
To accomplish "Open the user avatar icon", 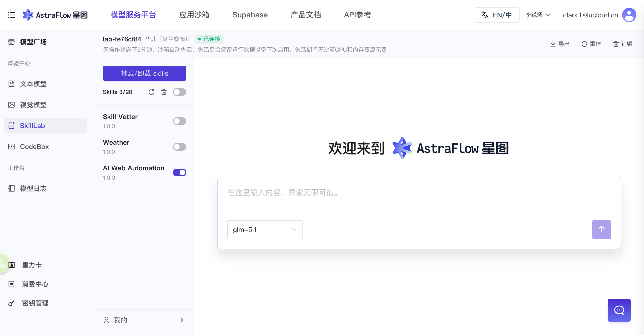I will (x=629, y=15).
